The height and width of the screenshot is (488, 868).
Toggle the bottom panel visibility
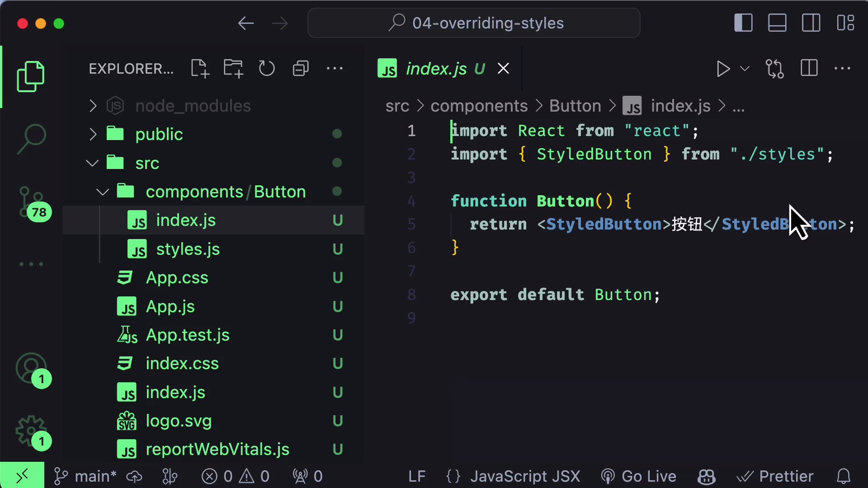tap(777, 23)
